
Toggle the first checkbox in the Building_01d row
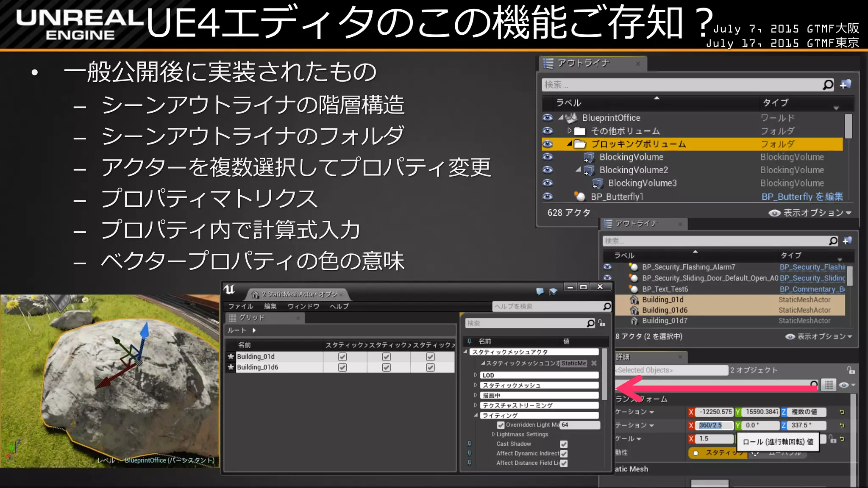(342, 357)
